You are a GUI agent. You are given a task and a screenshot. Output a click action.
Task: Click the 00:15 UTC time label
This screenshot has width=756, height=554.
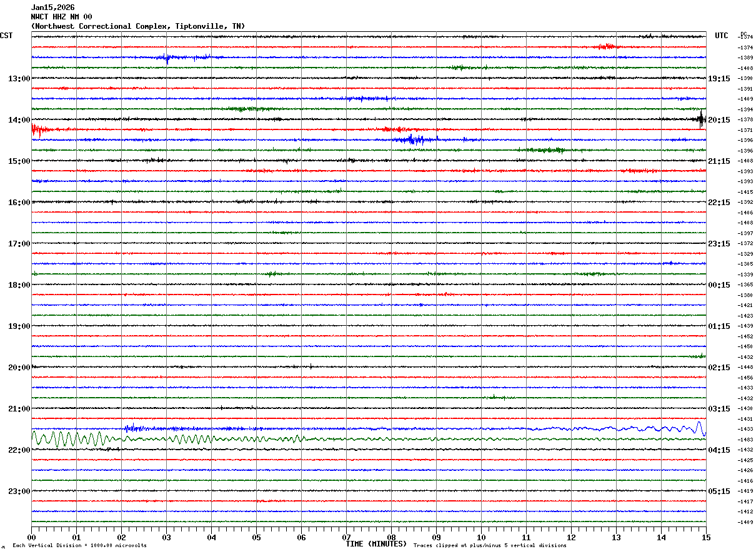tap(719, 285)
